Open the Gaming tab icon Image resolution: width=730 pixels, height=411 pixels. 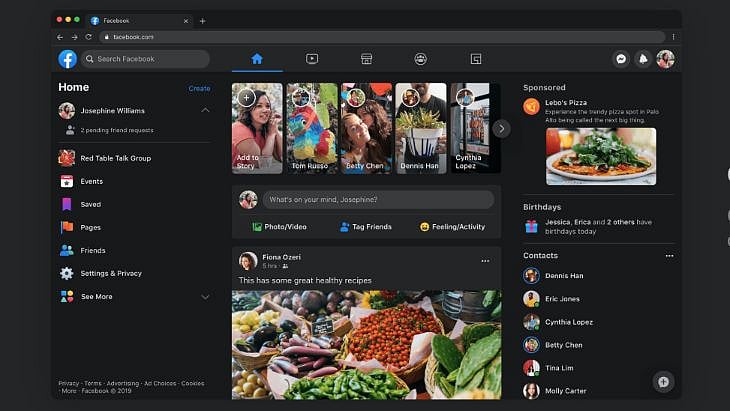point(476,59)
